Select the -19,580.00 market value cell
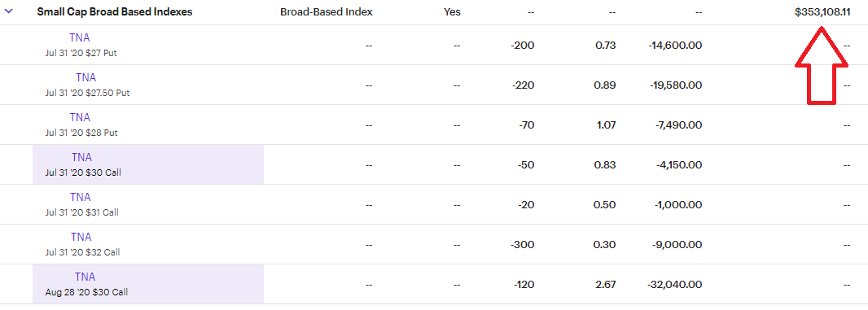Screen dimensions: 868x310 coord(675,85)
